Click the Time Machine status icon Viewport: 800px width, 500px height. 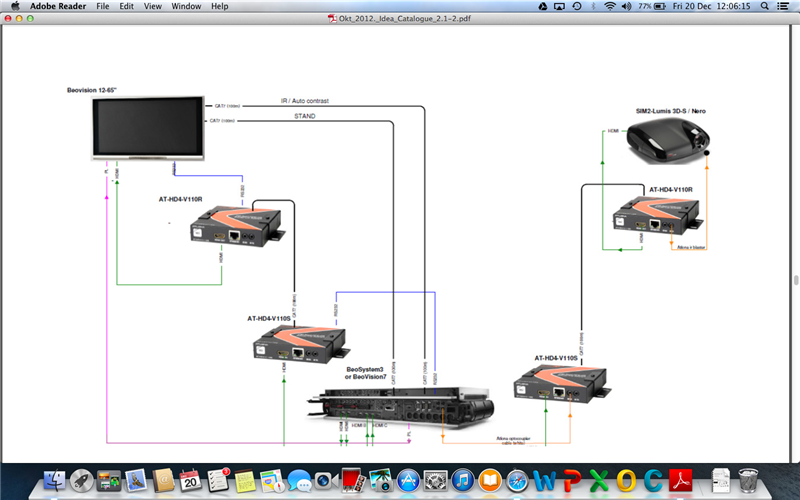[x=577, y=6]
